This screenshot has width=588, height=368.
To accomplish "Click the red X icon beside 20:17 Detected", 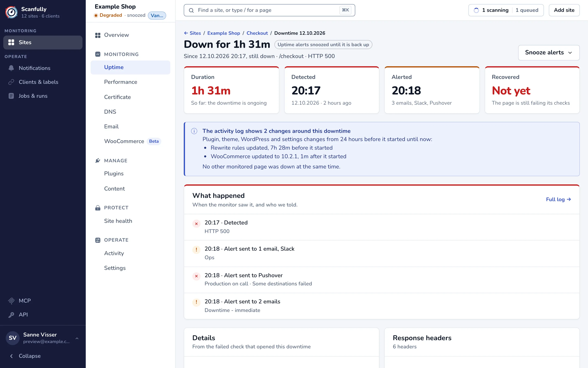I will [x=196, y=223].
